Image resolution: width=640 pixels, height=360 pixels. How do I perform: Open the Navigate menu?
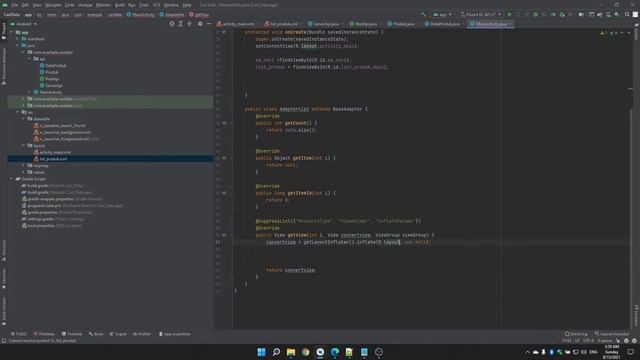[53, 5]
